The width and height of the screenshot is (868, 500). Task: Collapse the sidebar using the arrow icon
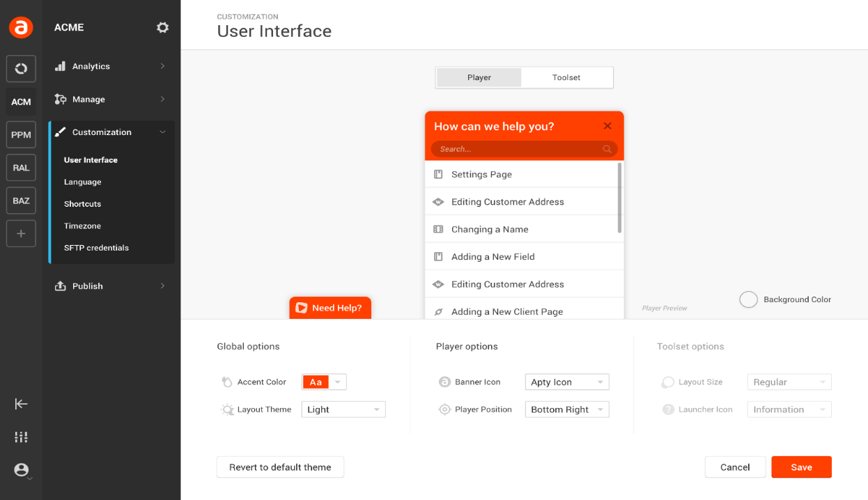20,404
